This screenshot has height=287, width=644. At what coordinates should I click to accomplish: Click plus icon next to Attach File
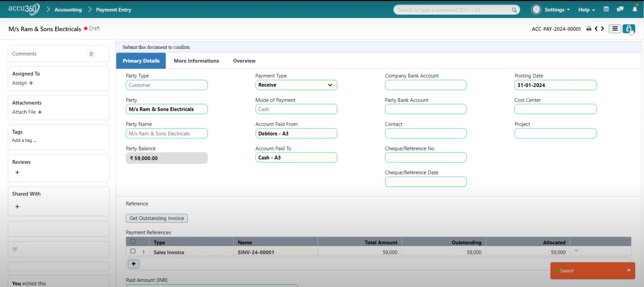pos(40,112)
